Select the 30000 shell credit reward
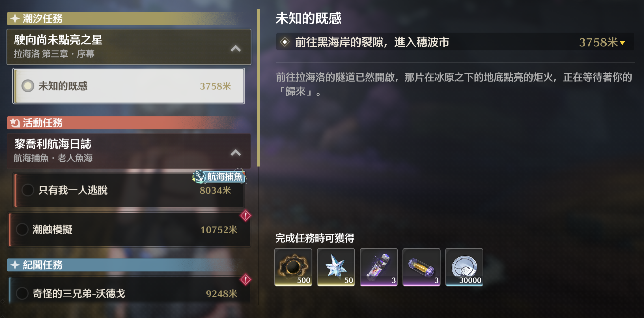The image size is (644, 318). 464,267
